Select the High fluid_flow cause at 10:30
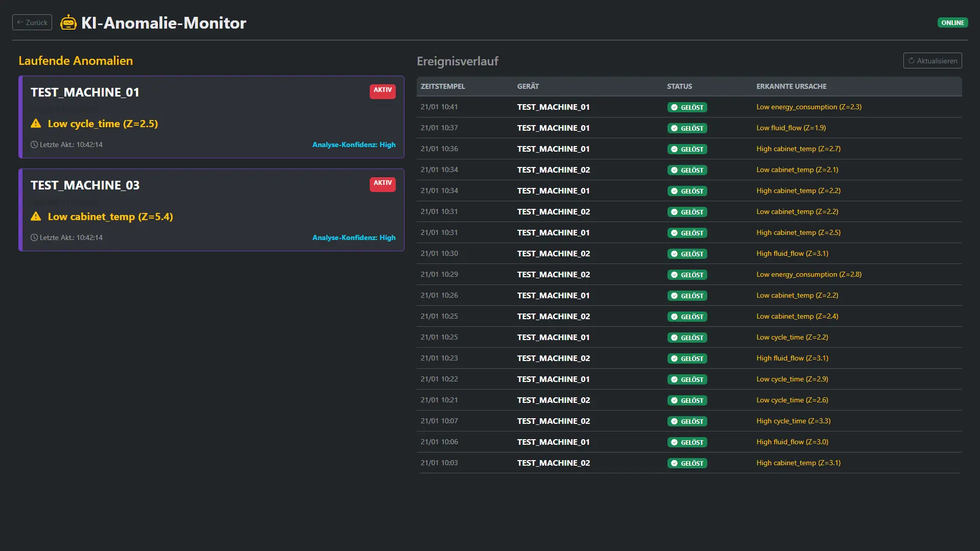Screen dimensions: 980x551 coord(792,253)
